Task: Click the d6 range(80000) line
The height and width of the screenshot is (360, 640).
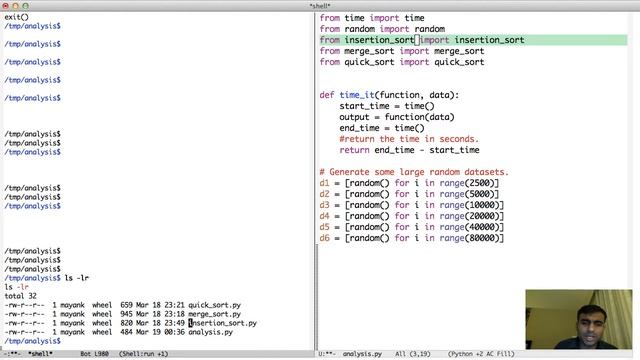Action: [x=411, y=238]
